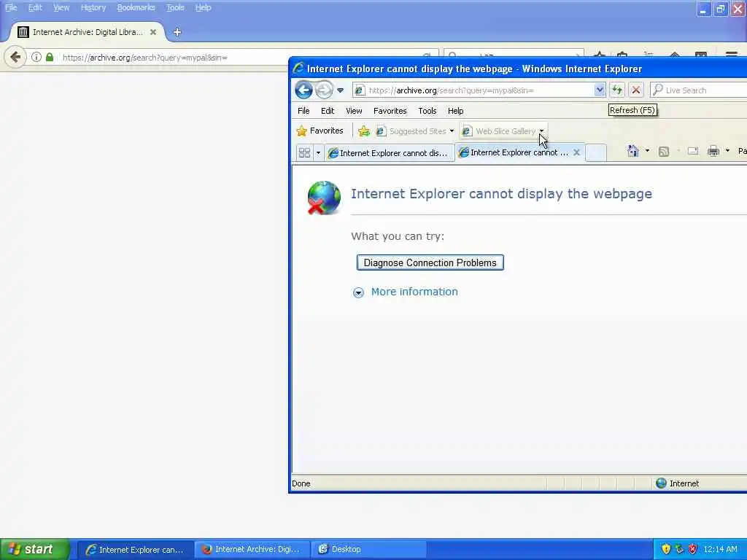Open Firefox Edit menu
Screen dimensions: 747x560
click(35, 7)
